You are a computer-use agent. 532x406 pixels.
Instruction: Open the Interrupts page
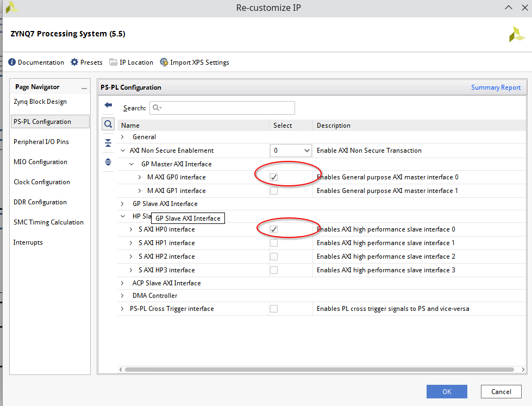pos(28,242)
